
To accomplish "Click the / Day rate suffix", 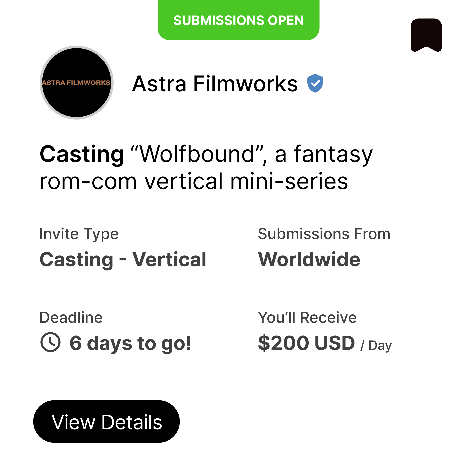I will (x=376, y=346).
